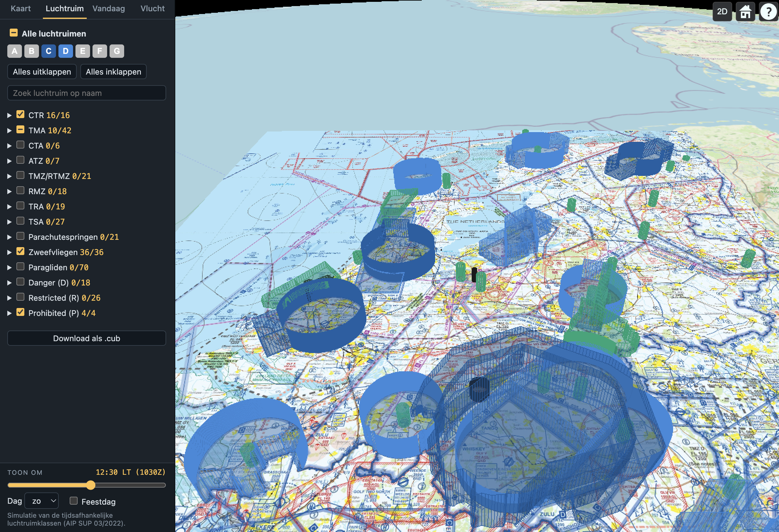Click the 12:30 LT (1030Z) time value
The image size is (779, 532).
tap(131, 472)
